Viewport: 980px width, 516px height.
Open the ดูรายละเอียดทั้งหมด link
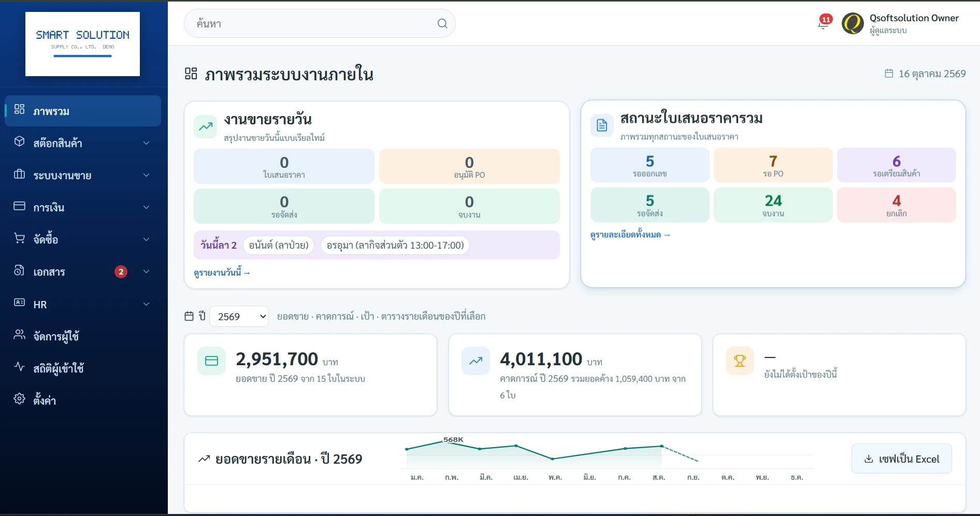630,235
